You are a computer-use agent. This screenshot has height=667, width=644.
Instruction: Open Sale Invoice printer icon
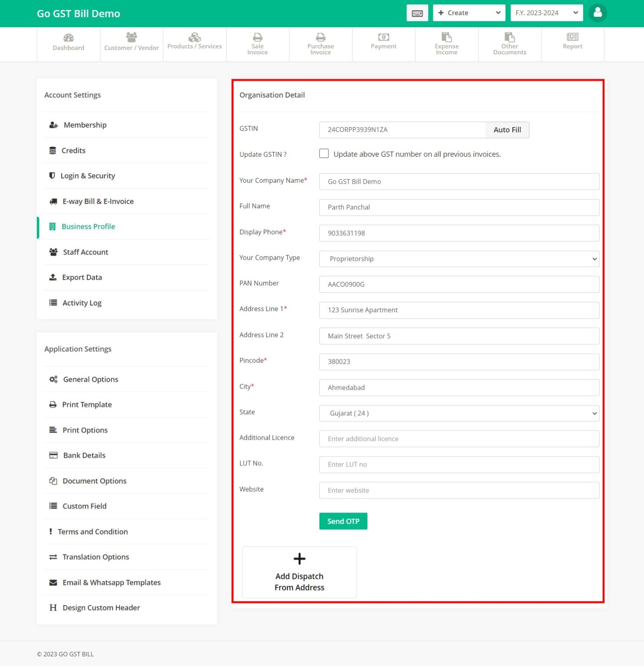click(257, 37)
